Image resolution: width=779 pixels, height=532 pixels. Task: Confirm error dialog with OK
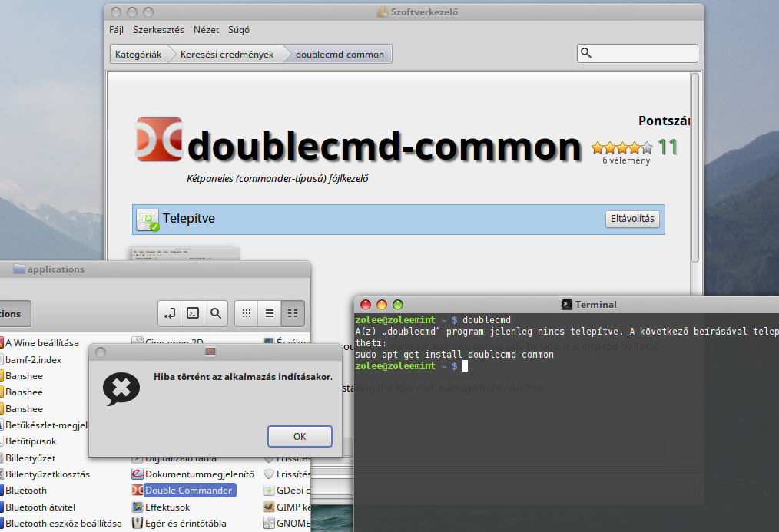click(300, 436)
